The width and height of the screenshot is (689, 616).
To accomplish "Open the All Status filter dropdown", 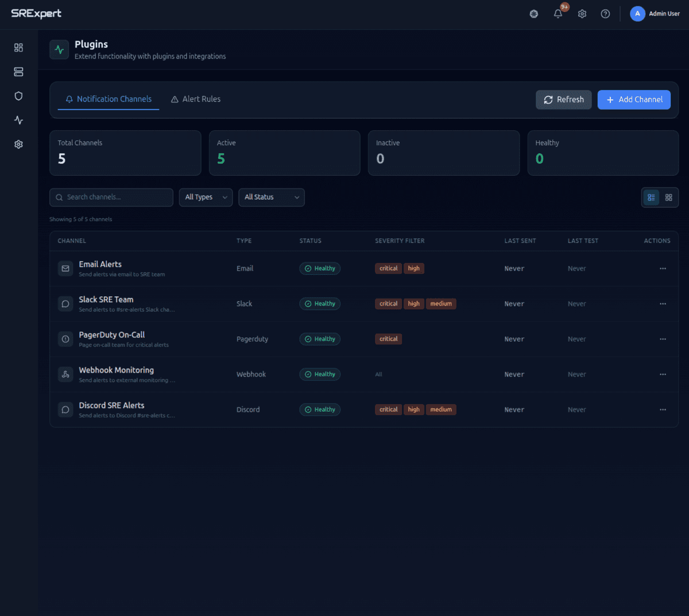I will click(x=271, y=197).
